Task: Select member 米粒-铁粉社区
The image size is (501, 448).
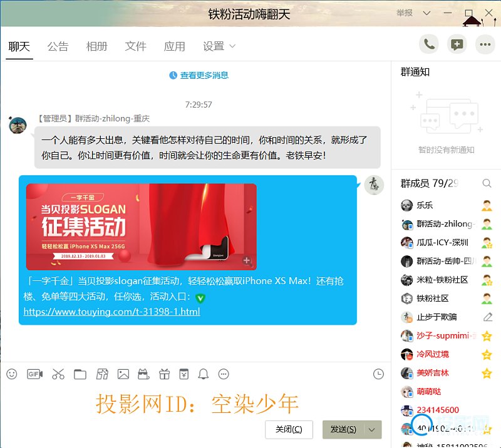Action: click(446, 280)
